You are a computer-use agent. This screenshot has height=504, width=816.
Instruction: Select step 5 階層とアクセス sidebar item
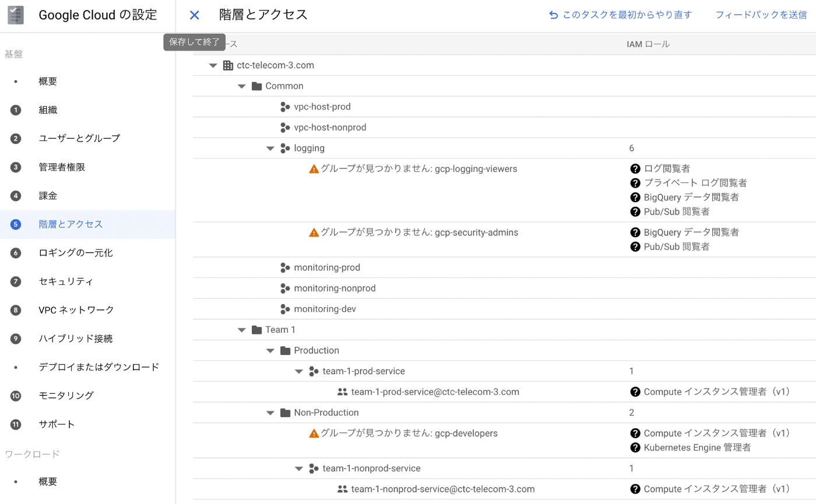click(x=87, y=224)
